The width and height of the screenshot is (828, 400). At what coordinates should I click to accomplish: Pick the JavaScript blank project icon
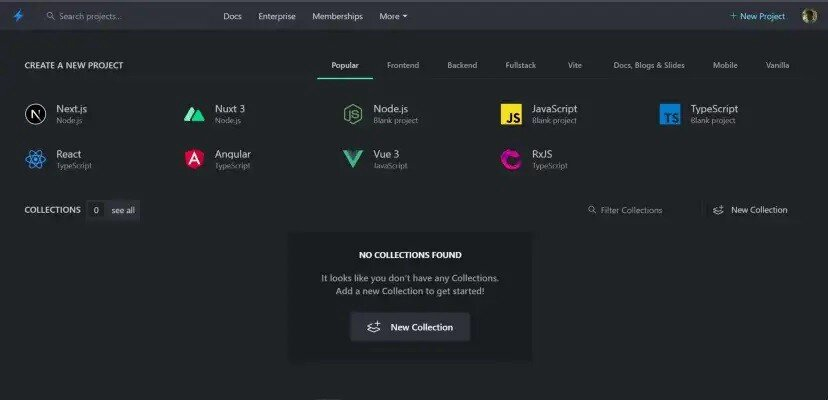[x=511, y=114]
